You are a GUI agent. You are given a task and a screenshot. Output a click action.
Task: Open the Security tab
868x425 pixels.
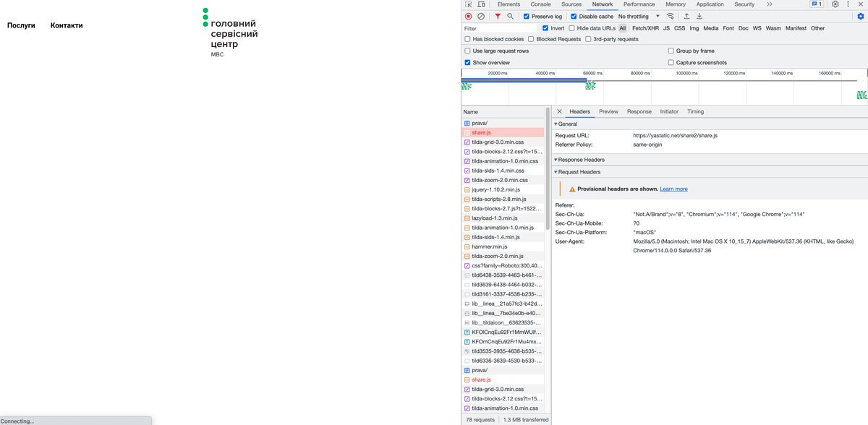[744, 4]
